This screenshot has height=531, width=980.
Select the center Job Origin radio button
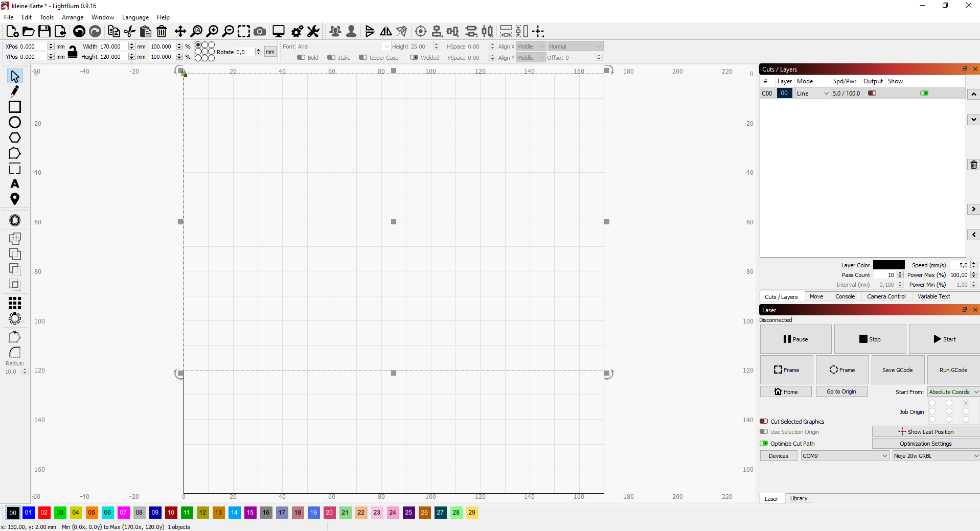(949, 411)
